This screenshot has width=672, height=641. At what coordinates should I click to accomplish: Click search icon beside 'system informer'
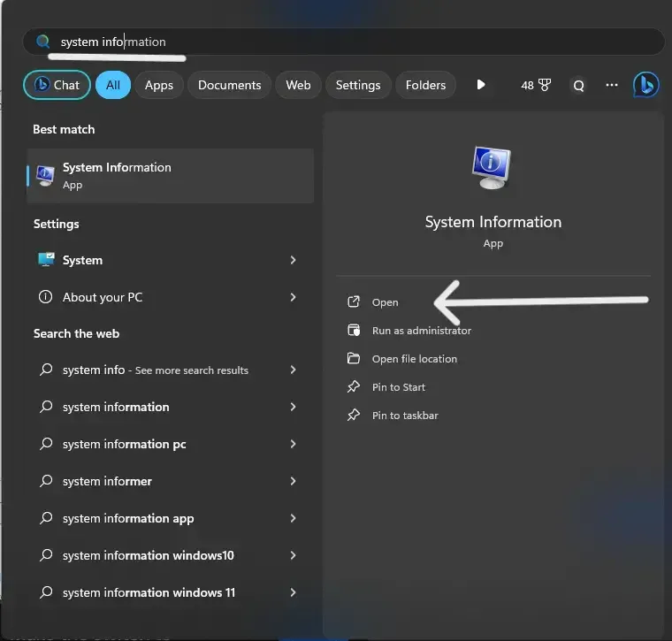(46, 481)
